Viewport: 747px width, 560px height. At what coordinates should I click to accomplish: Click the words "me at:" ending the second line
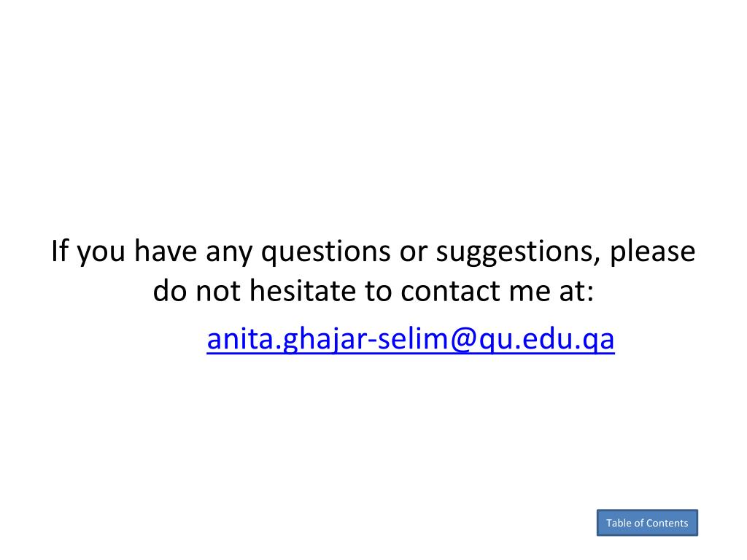pos(551,291)
